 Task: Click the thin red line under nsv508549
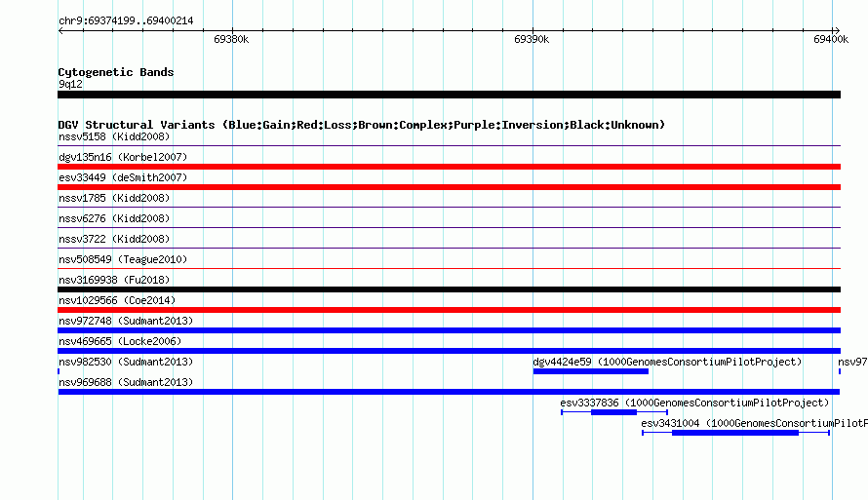click(449, 269)
